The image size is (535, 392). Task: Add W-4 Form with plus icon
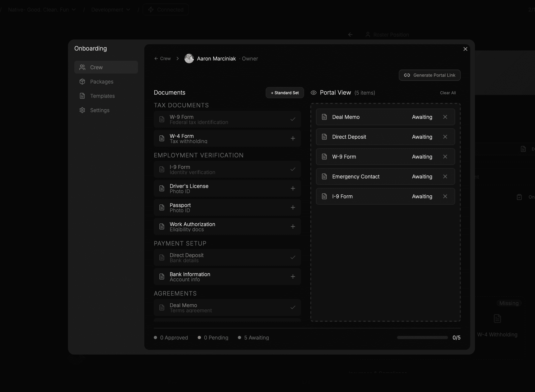point(293,138)
